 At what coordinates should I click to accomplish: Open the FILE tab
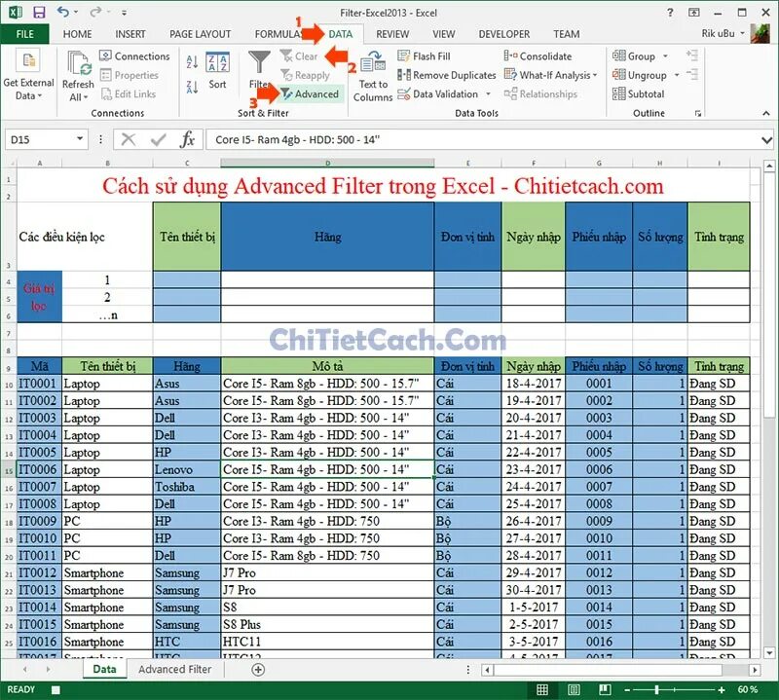[25, 34]
